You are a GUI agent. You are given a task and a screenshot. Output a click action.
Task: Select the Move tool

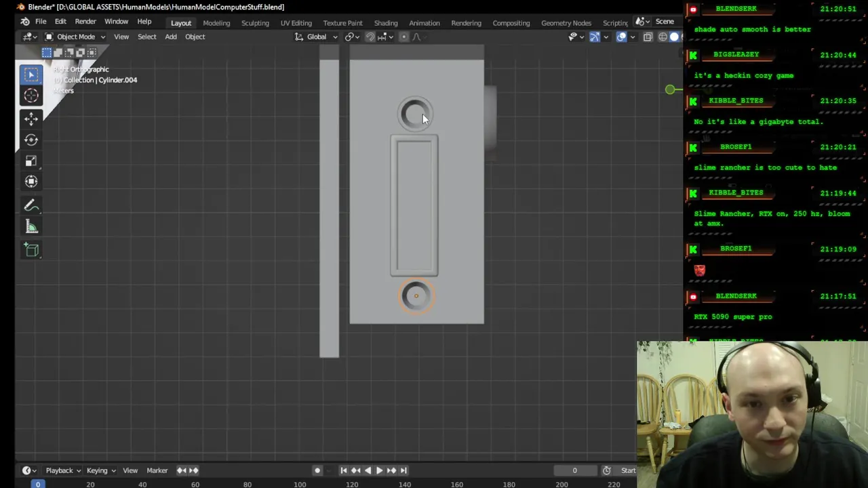[31, 119]
